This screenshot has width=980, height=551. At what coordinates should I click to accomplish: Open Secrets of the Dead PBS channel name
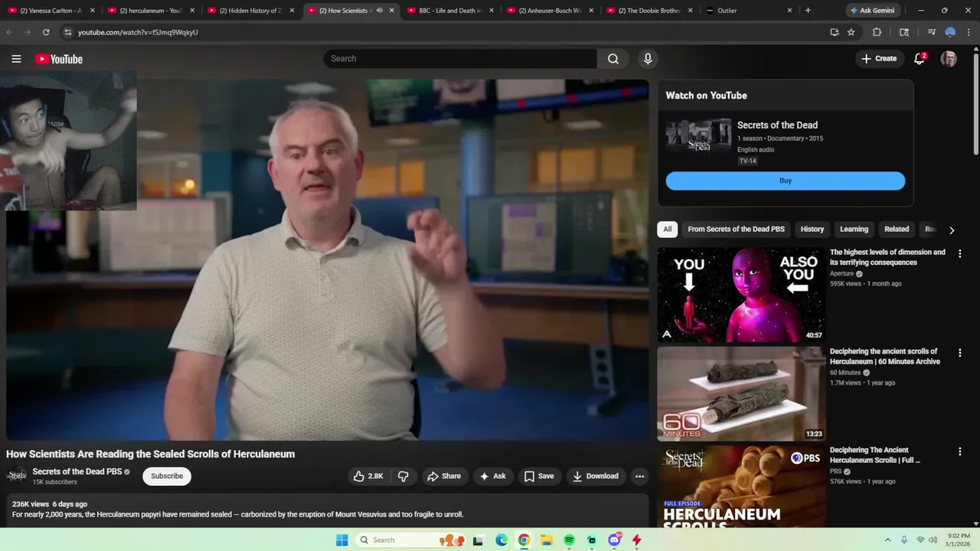[x=77, y=471]
